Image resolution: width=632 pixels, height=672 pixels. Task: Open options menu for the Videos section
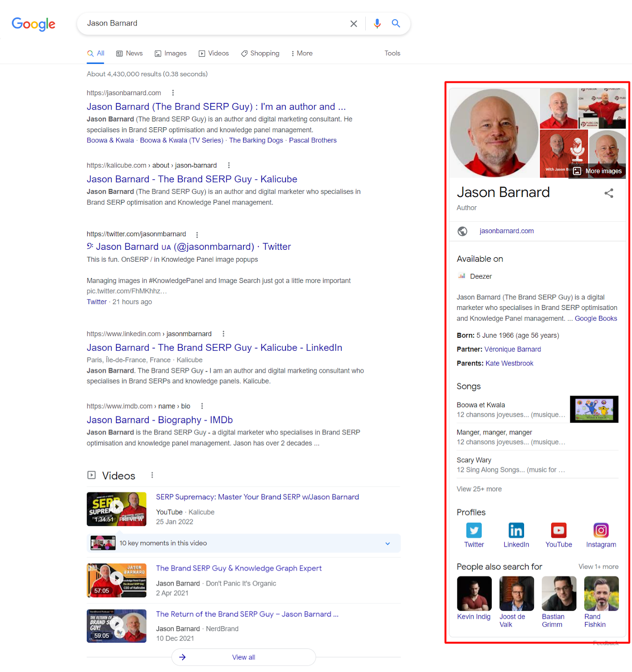tap(152, 475)
